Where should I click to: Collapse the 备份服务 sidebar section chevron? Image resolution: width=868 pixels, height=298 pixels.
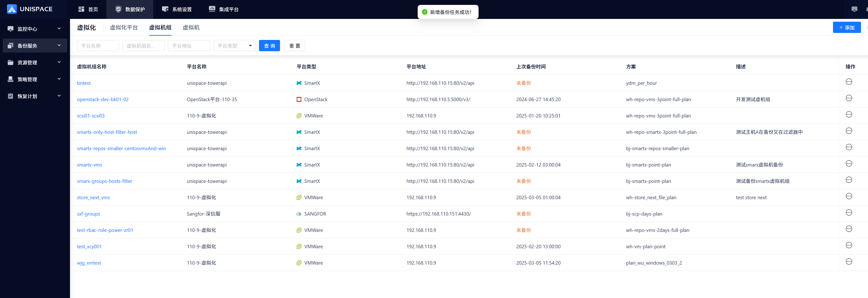click(59, 46)
